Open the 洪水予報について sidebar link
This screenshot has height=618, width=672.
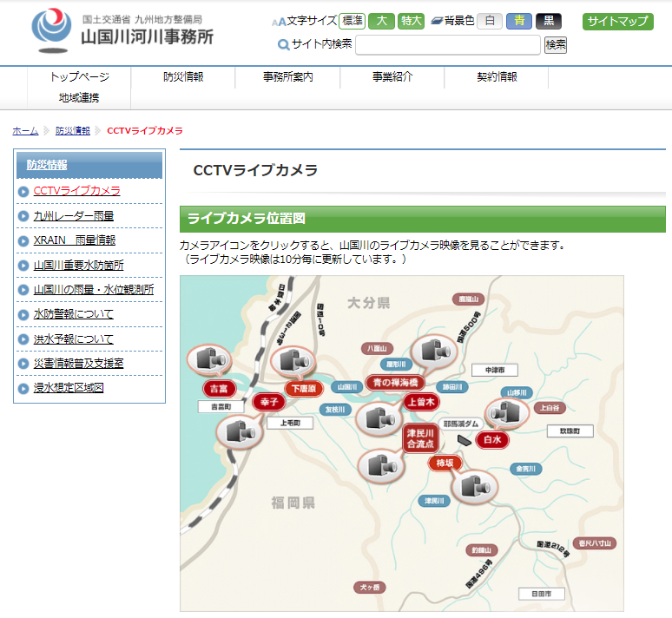74,339
